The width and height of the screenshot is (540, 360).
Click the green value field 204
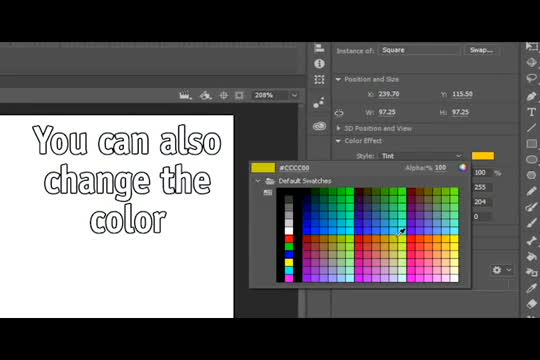coord(481,202)
